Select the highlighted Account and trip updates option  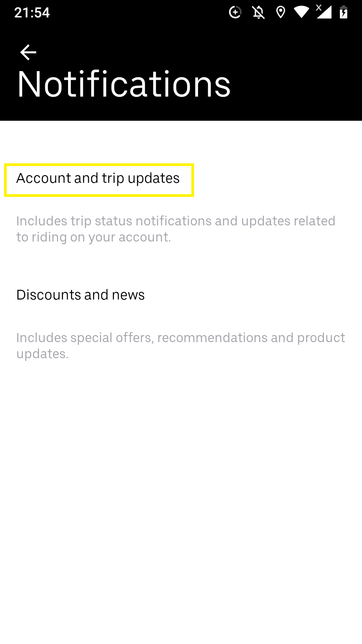coord(99,179)
